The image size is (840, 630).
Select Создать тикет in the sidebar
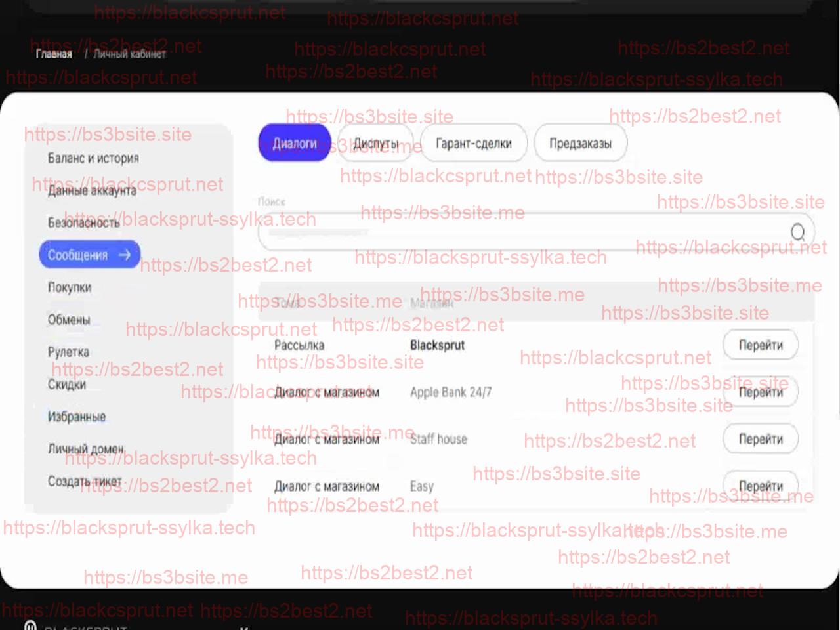coord(85,481)
